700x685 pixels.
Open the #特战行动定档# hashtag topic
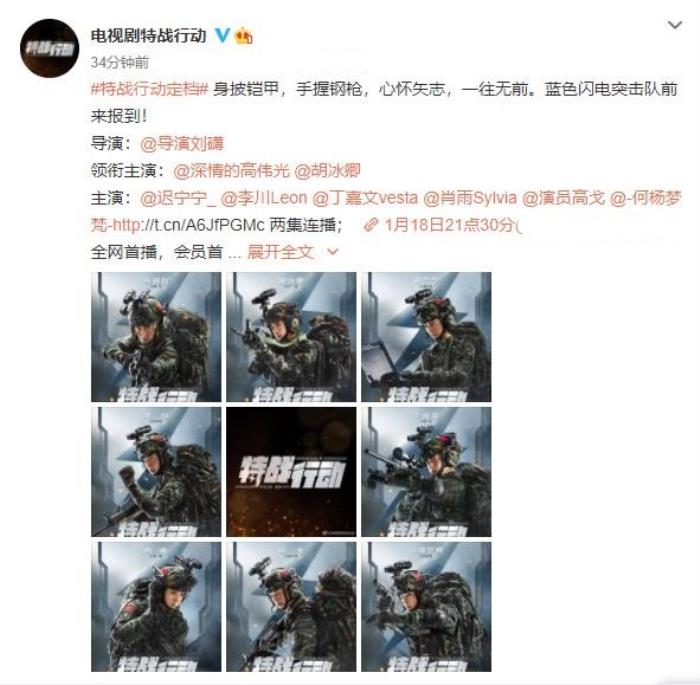tap(150, 89)
